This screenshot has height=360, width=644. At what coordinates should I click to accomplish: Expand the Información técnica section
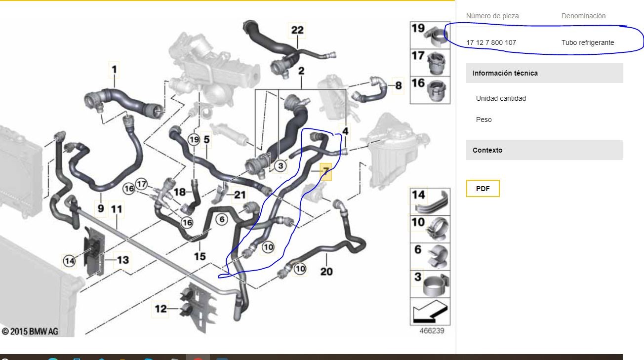click(544, 73)
